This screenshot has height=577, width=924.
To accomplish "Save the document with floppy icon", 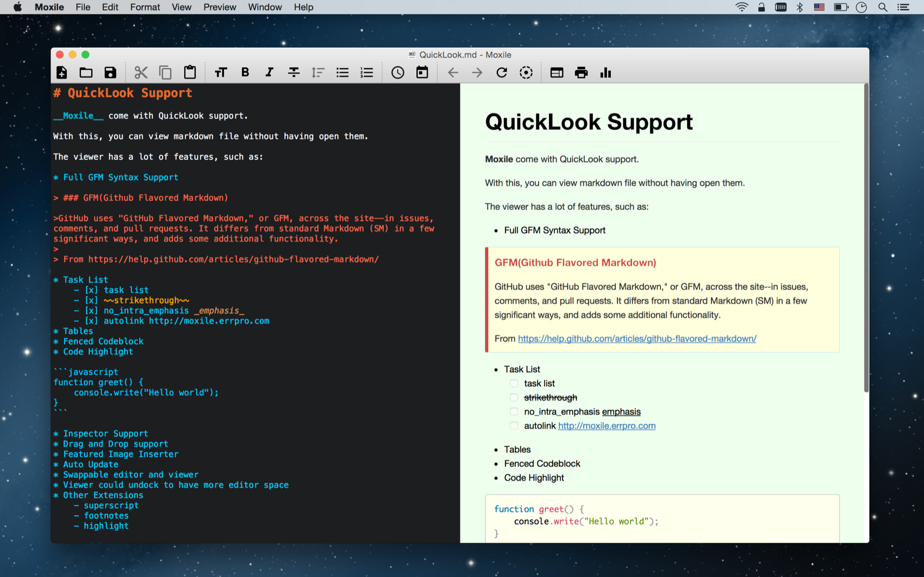I will [x=110, y=72].
